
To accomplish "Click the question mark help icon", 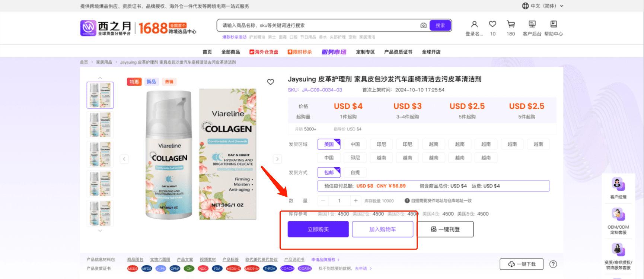I will click(x=553, y=264).
